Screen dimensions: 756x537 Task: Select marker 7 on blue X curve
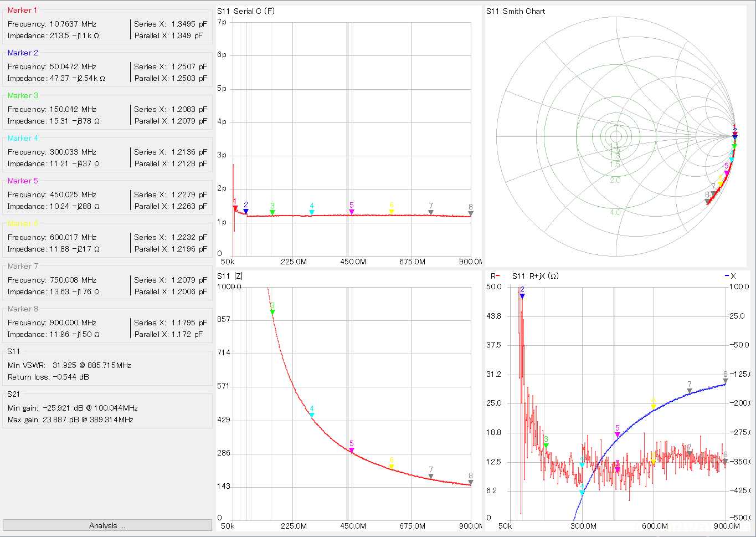coord(690,391)
